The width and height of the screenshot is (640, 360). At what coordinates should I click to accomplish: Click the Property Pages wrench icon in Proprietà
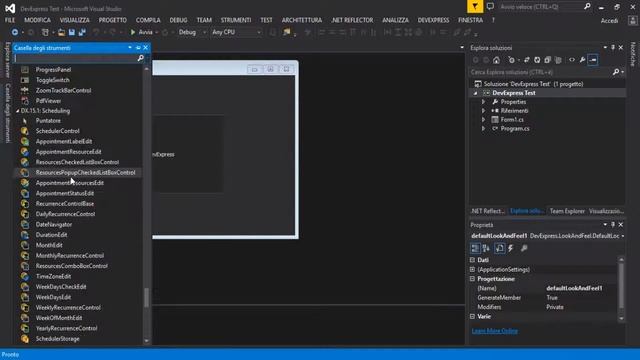(x=524, y=248)
